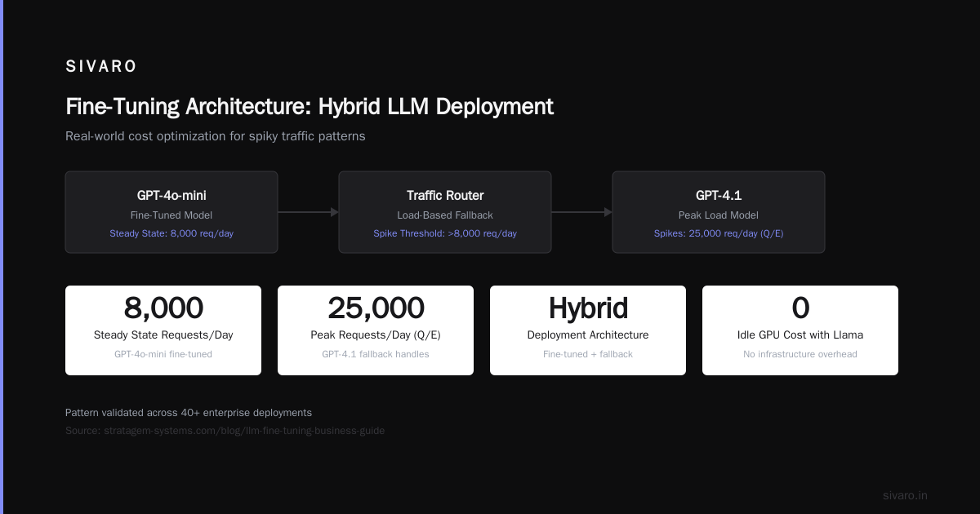The height and width of the screenshot is (514, 980).
Task: Click the arrow from Traffic Router to GPT-4.1
Action: (x=581, y=212)
